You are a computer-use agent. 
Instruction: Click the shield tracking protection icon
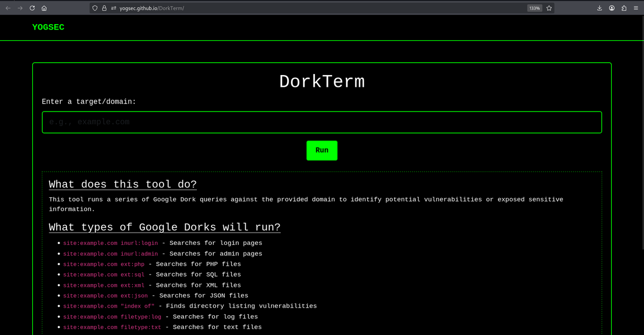(96, 8)
